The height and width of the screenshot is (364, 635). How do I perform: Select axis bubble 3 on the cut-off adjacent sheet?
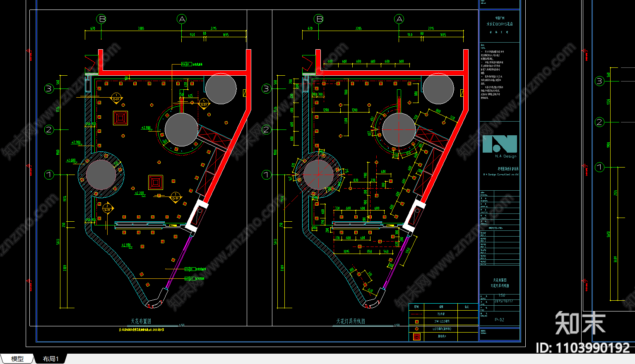599,81
